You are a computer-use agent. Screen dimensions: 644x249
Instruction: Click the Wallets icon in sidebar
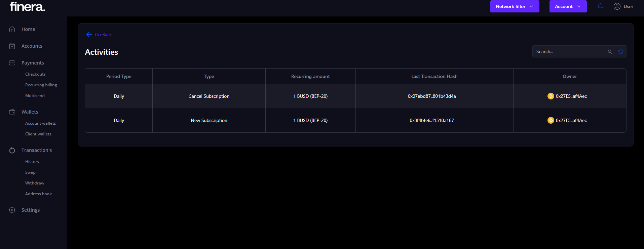click(x=12, y=112)
